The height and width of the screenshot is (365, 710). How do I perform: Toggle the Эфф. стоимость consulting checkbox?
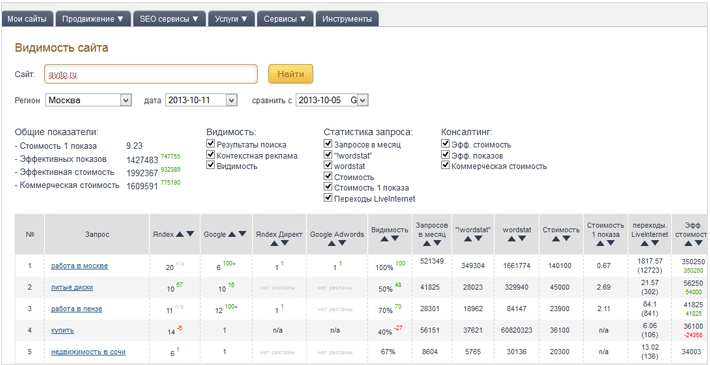click(x=446, y=144)
